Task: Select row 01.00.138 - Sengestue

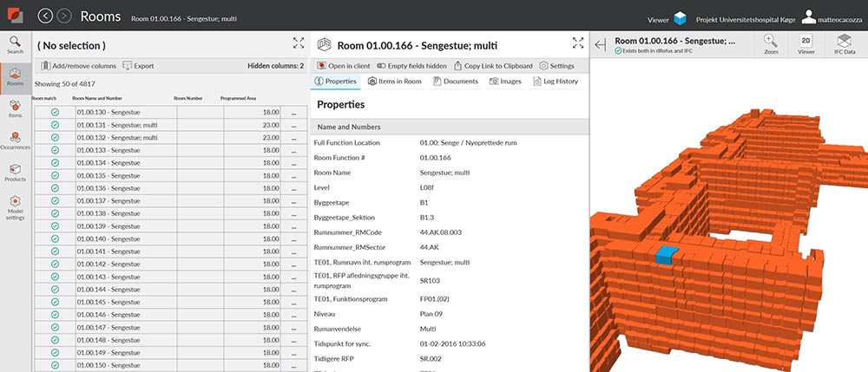Action: tap(170, 213)
